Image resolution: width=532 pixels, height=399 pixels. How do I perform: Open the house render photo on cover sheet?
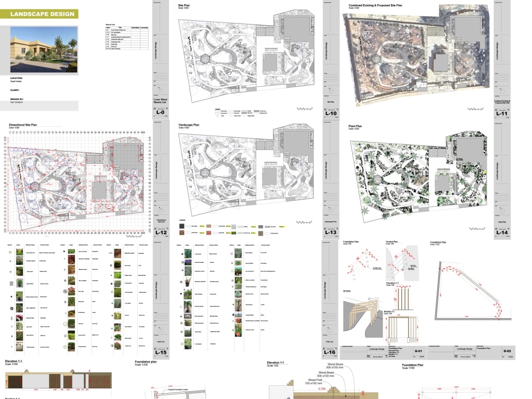pyautogui.click(x=44, y=49)
